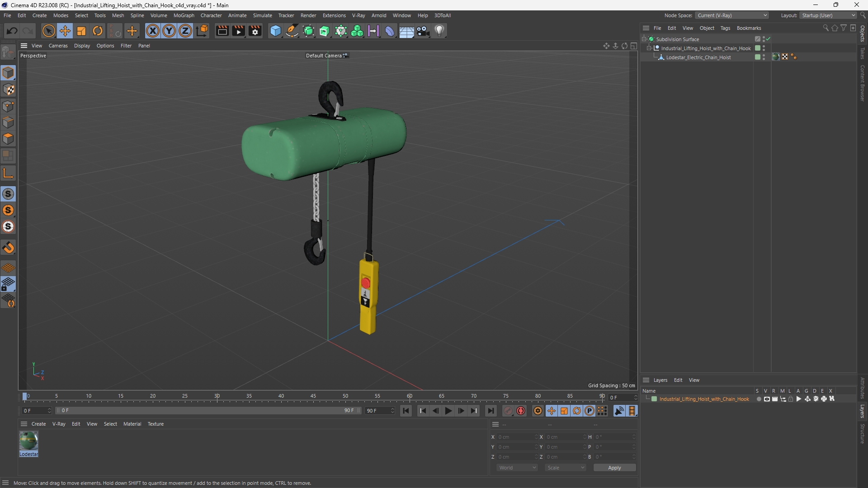The width and height of the screenshot is (868, 488).
Task: Render the current view
Action: pos(222,31)
